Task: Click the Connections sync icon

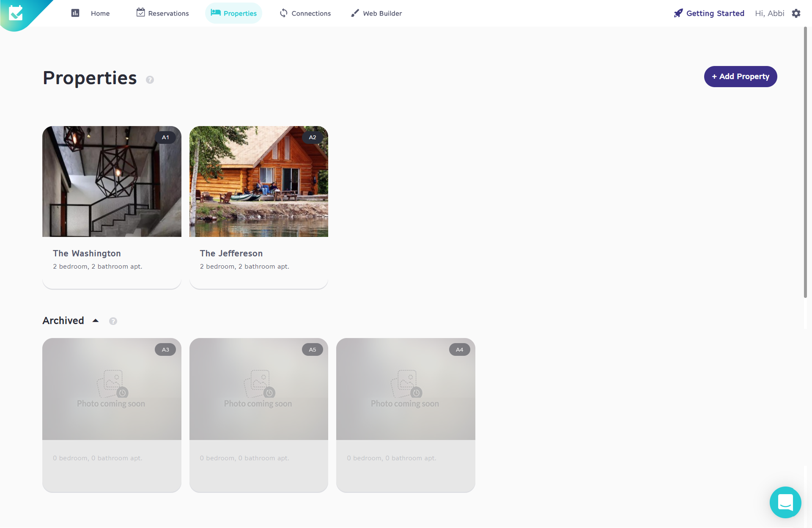Action: (284, 13)
